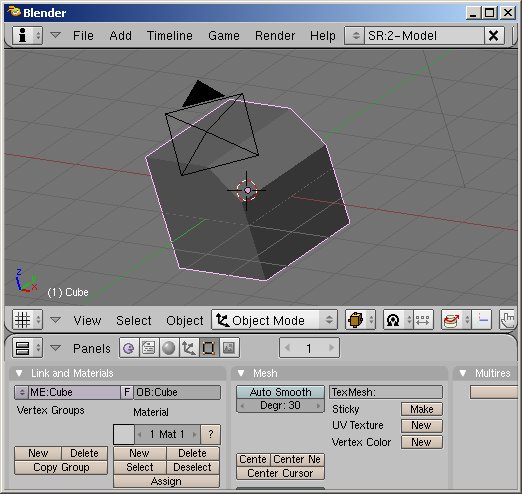This screenshot has height=494, width=522.
Task: Collapse the Link and Materials panel
Action: 19,373
